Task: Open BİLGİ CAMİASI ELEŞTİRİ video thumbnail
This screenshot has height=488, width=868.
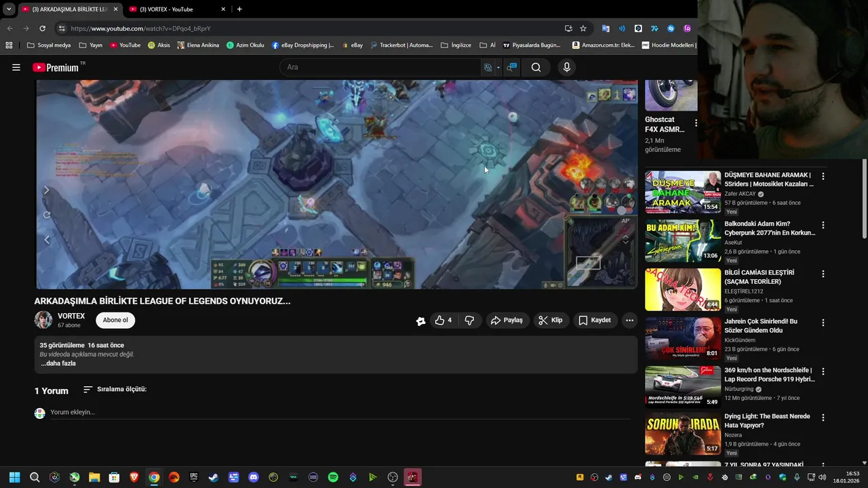Action: click(683, 289)
